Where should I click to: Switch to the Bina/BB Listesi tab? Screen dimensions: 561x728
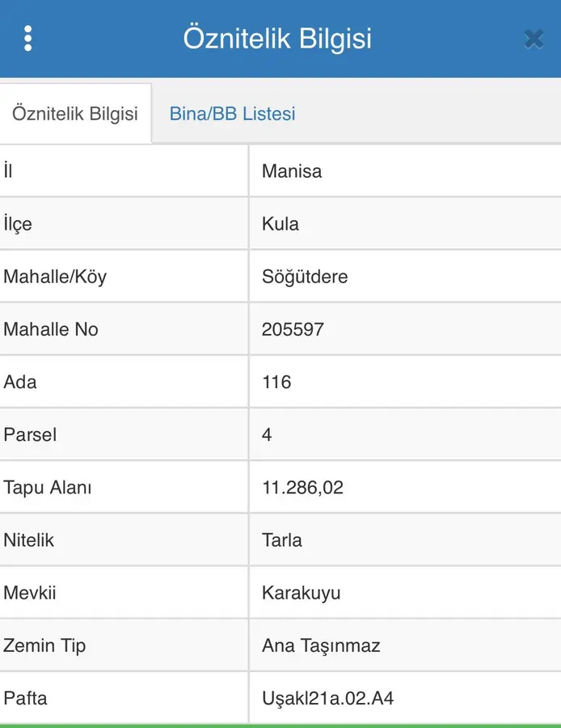tap(232, 114)
